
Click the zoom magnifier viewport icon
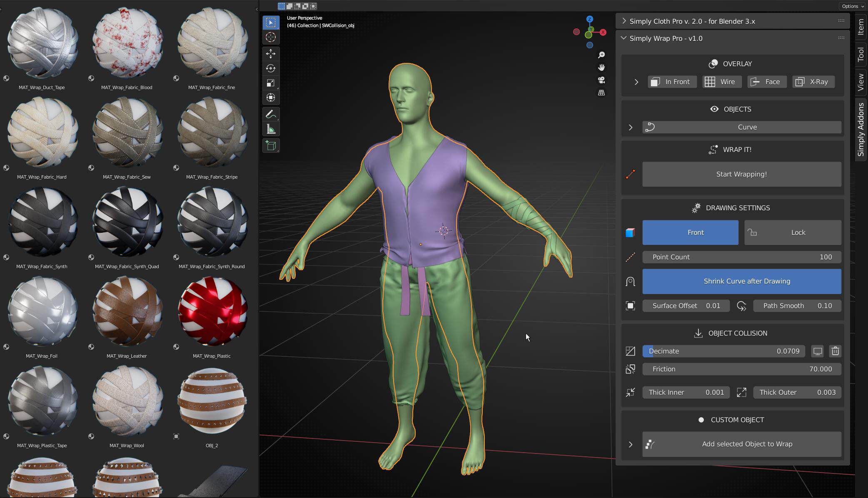tap(601, 55)
